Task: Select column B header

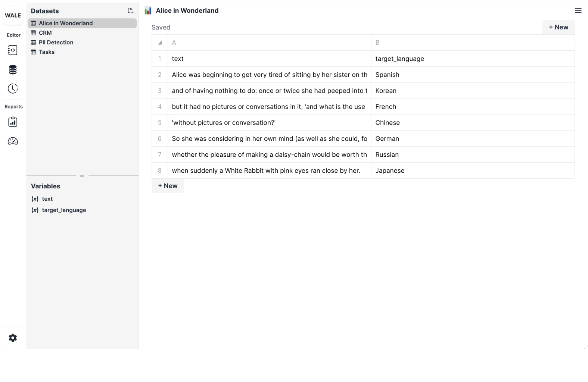Action: coord(473,43)
